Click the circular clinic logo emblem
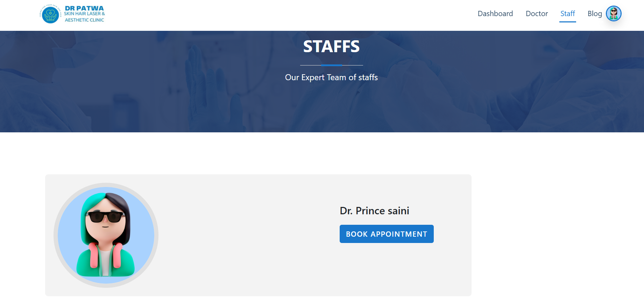The height and width of the screenshot is (299, 644). pos(50,14)
